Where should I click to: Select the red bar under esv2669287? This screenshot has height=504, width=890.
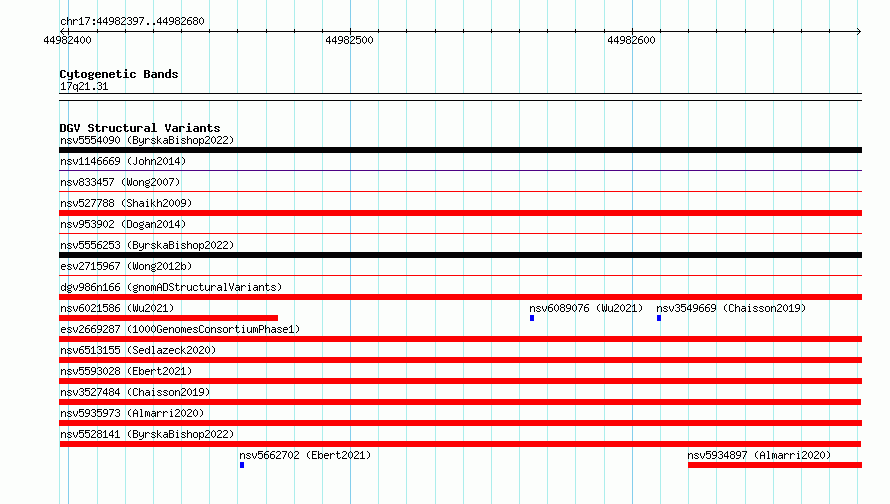coord(460,339)
